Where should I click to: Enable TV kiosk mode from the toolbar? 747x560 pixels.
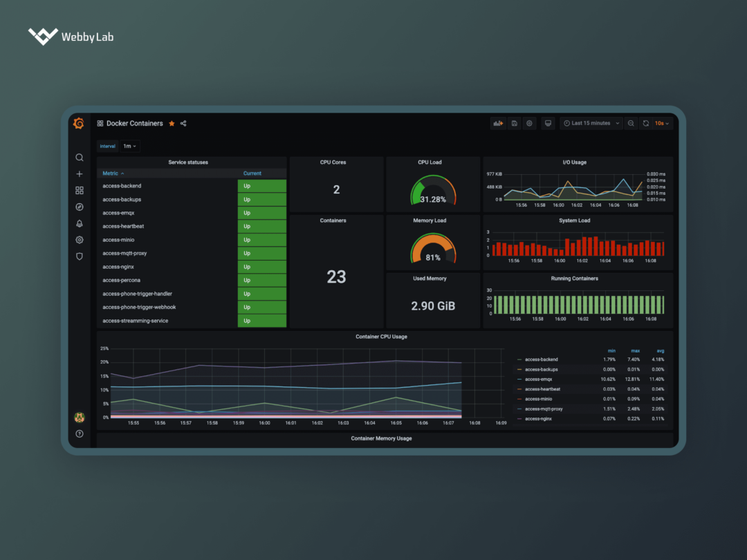point(548,123)
